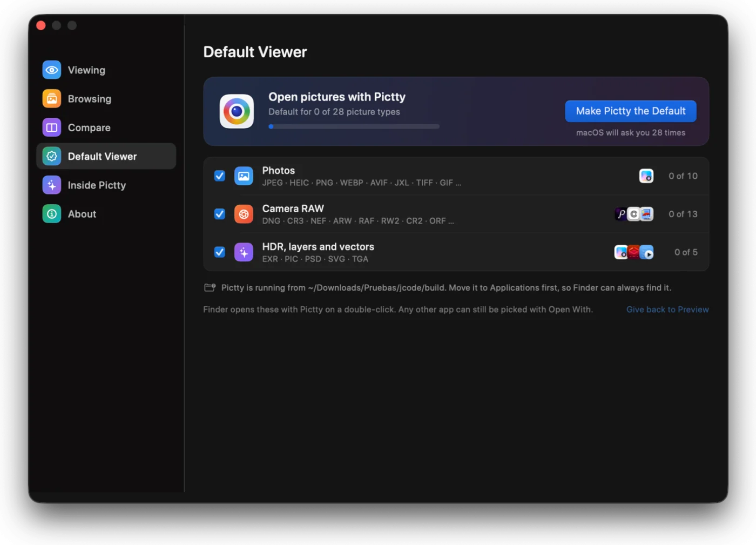Click the Give back to Preview link
Screen dimensions: 756x545
pos(667,309)
